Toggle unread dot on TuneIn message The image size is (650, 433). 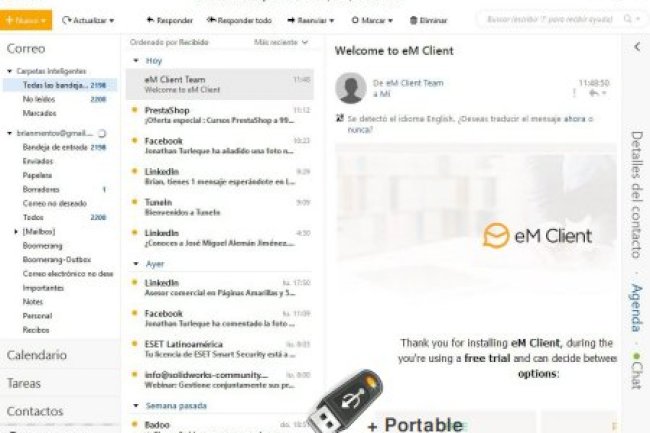point(134,202)
